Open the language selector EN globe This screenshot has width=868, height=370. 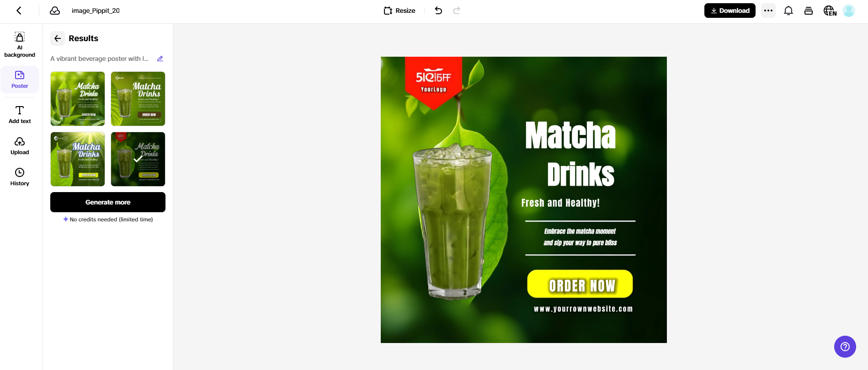click(830, 11)
